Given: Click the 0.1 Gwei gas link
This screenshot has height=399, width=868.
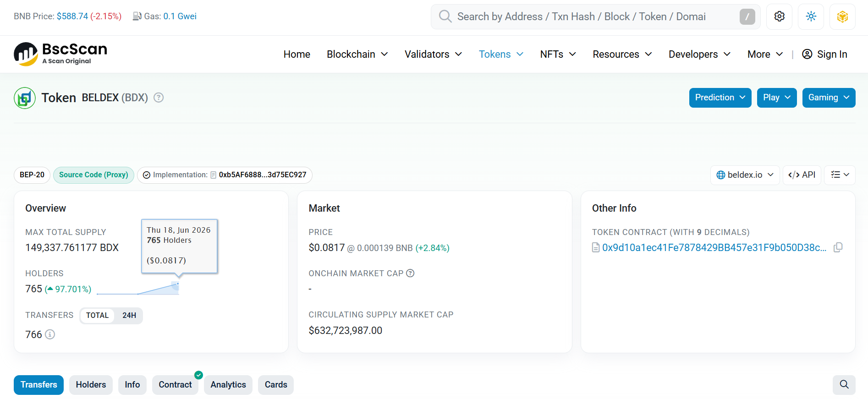Looking at the screenshot, I should (x=180, y=16).
